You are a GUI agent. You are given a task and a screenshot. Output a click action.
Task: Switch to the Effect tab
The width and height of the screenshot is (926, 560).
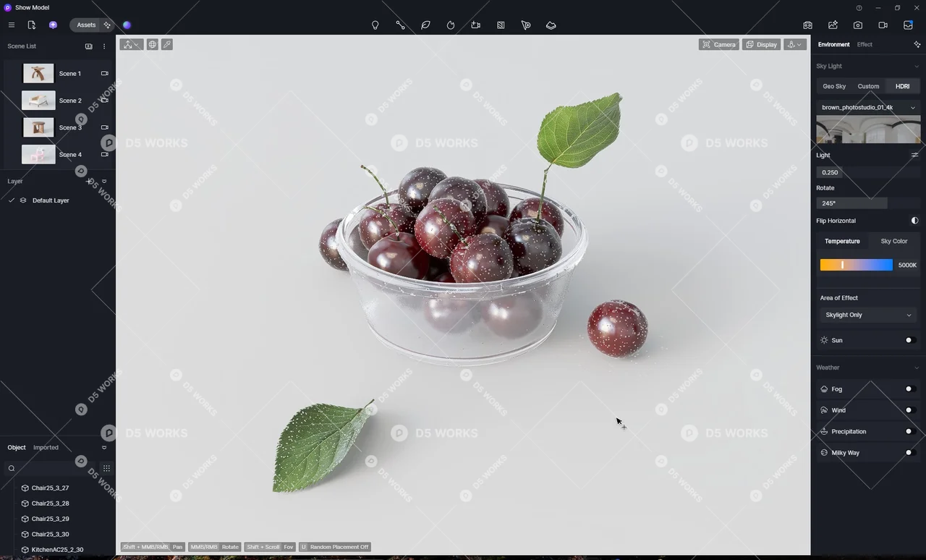pyautogui.click(x=865, y=44)
